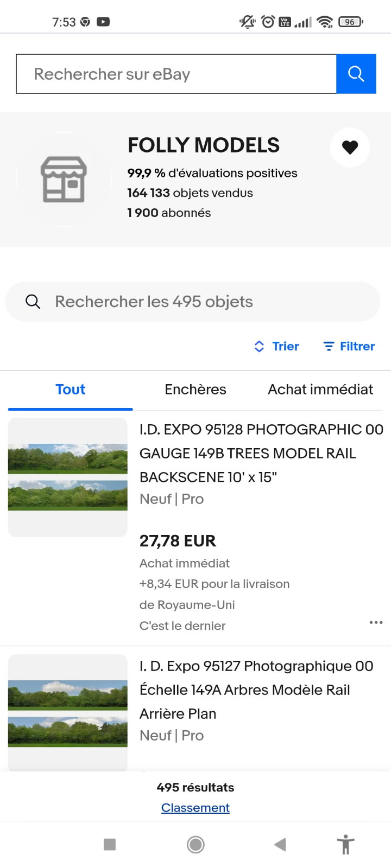Open I. D. Expo 95127 backscene thumbnail
391x868 pixels.
(68, 712)
